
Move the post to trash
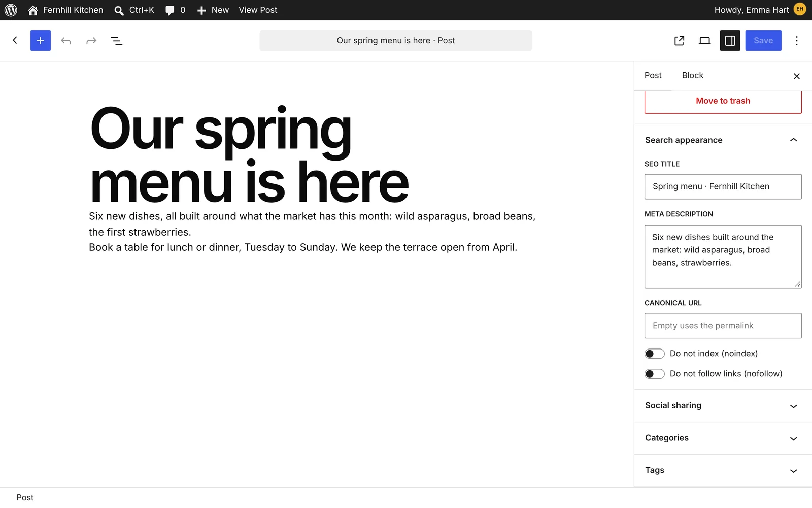pyautogui.click(x=723, y=102)
